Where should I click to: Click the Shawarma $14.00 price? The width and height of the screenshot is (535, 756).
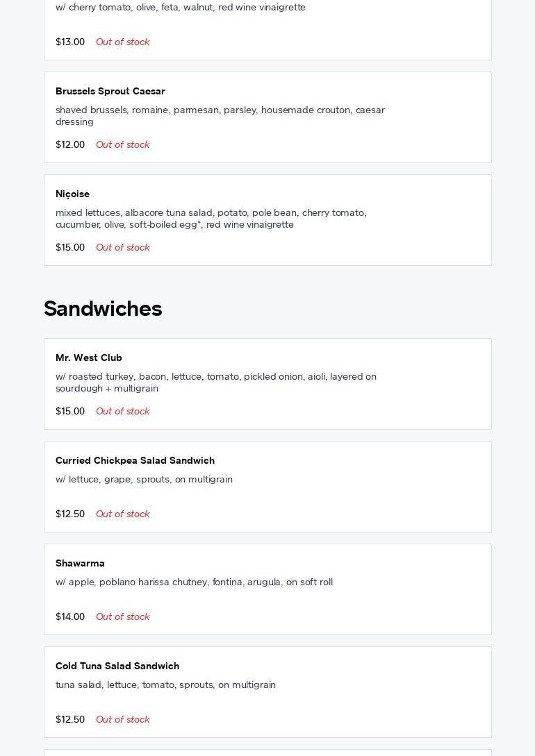click(x=70, y=616)
